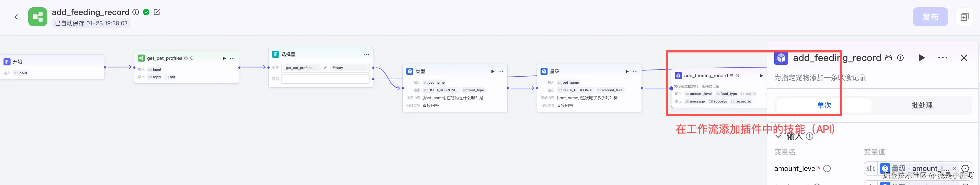Show info for get_pet_profiles node
This screenshot has width=980, height=185.
coord(192,58)
